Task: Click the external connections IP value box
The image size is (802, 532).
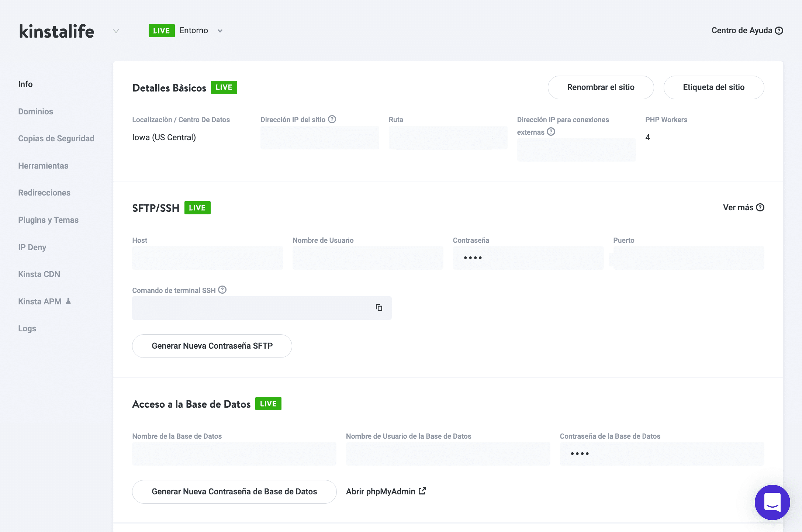Action: [x=576, y=150]
